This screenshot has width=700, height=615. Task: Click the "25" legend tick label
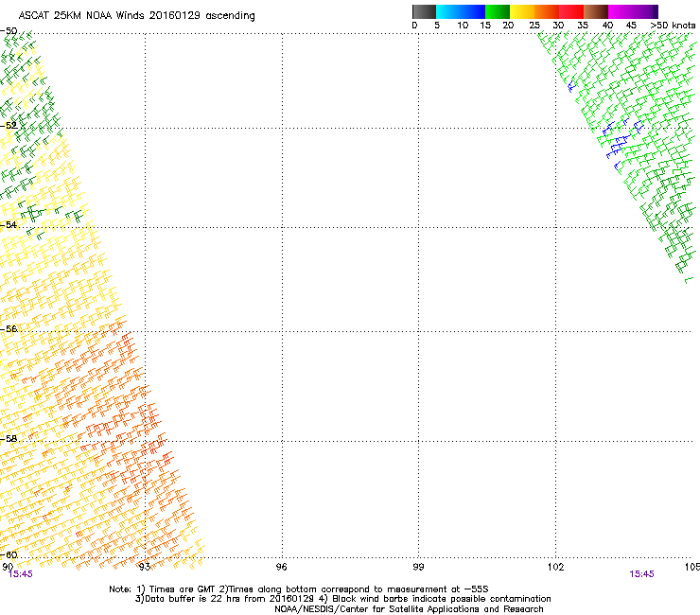[x=534, y=26]
